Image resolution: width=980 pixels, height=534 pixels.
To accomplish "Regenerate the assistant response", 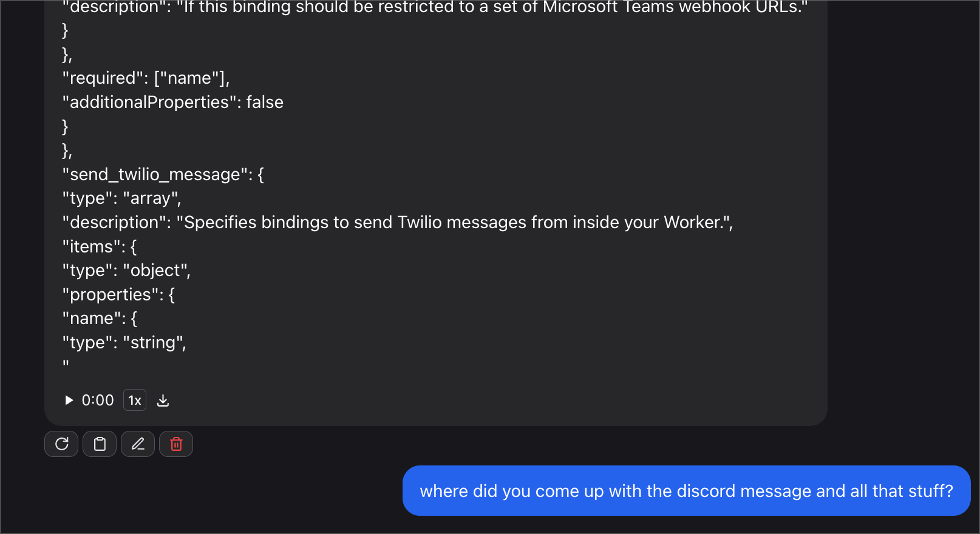I will point(61,444).
